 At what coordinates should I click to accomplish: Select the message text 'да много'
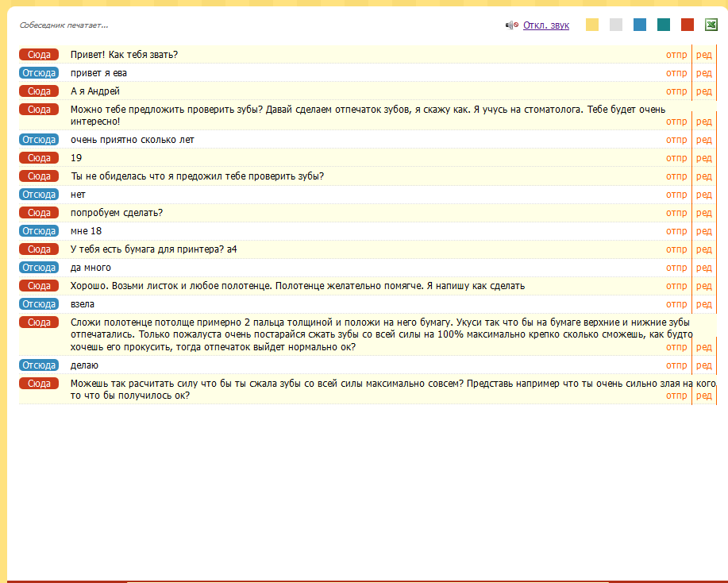point(91,268)
